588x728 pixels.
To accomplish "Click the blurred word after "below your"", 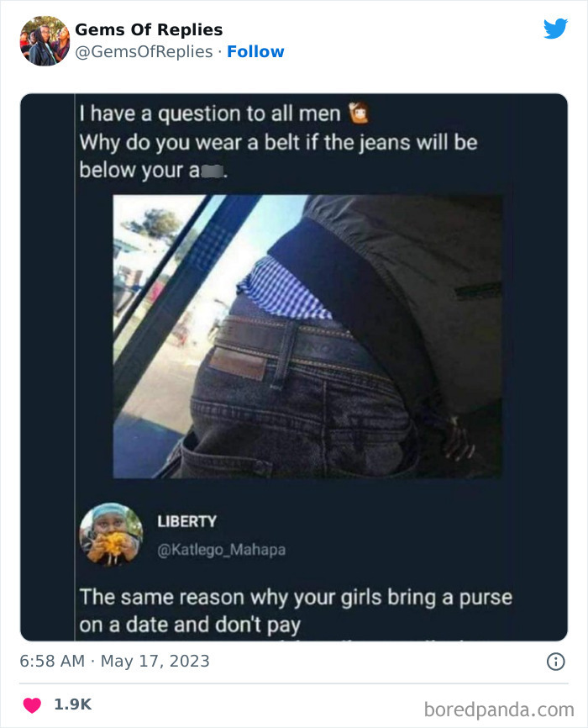I will click(x=212, y=171).
